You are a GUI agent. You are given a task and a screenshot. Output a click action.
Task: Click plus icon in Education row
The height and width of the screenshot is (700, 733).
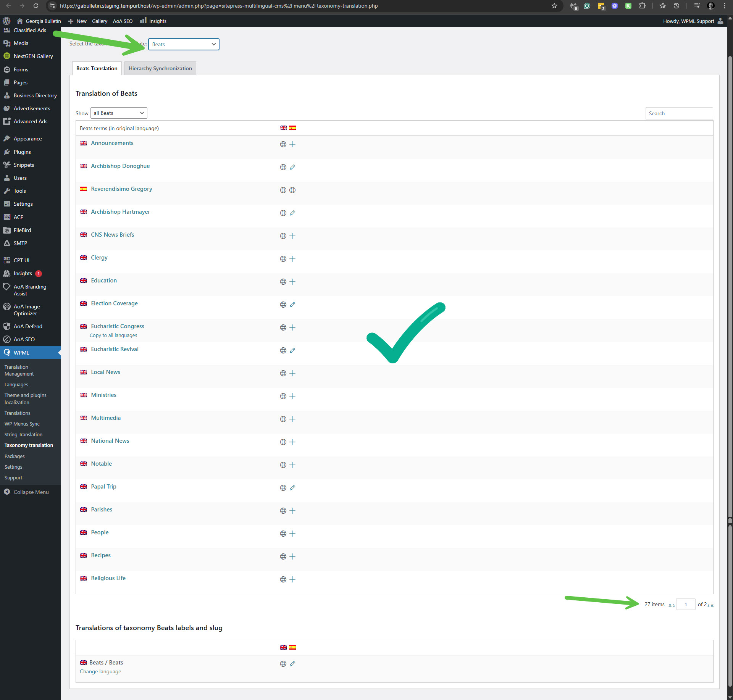coord(292,282)
